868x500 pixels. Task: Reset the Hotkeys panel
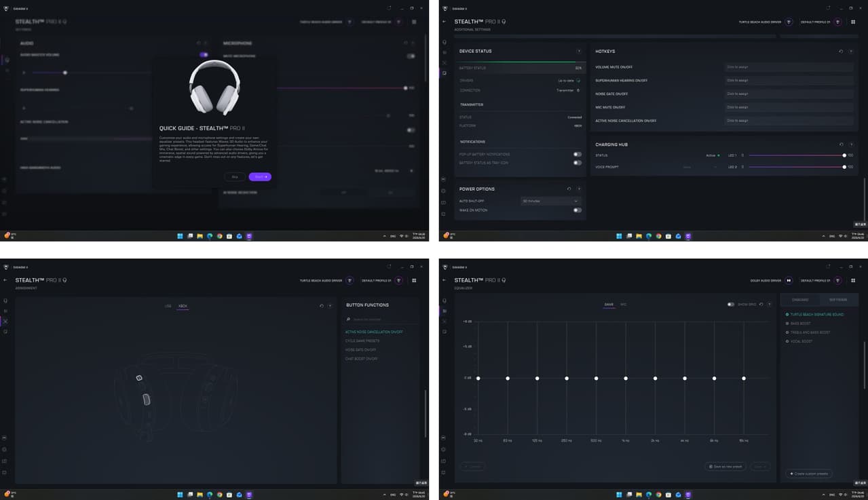coord(842,51)
